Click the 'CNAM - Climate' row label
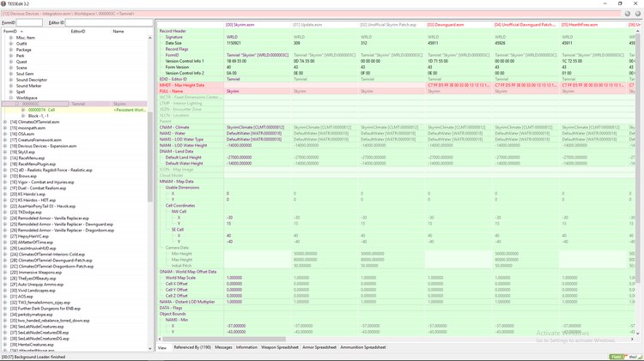The height and width of the screenshot is (361, 644). (174, 128)
